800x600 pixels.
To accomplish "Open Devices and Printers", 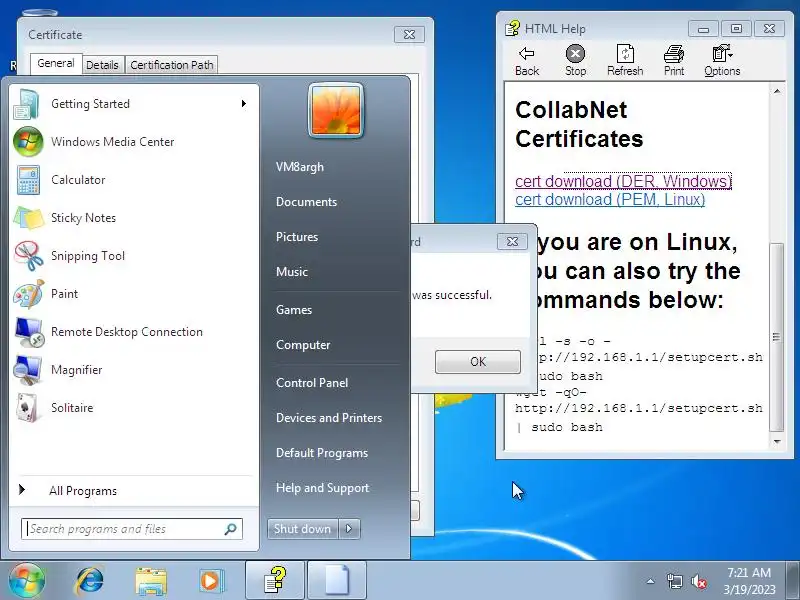I will (x=329, y=418).
